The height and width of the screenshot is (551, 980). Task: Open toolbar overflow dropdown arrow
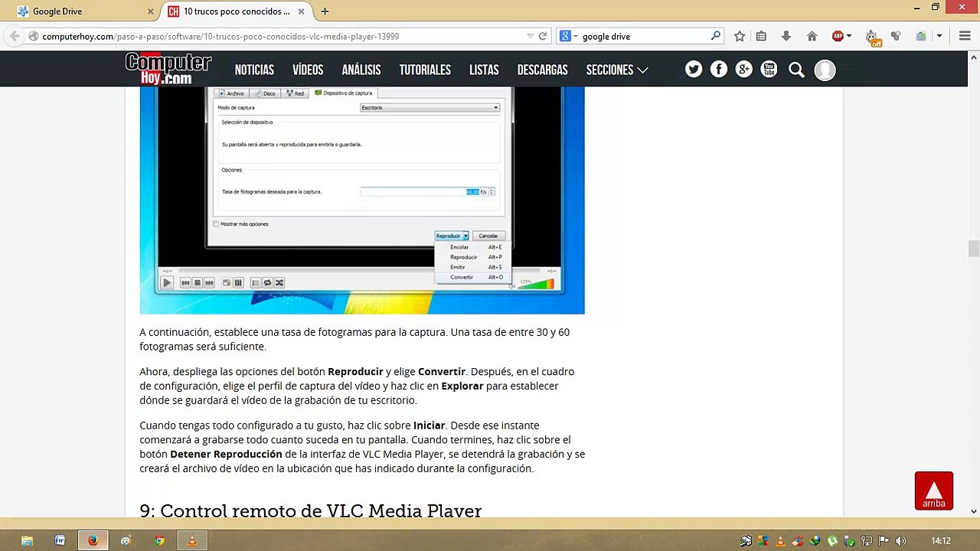(939, 36)
